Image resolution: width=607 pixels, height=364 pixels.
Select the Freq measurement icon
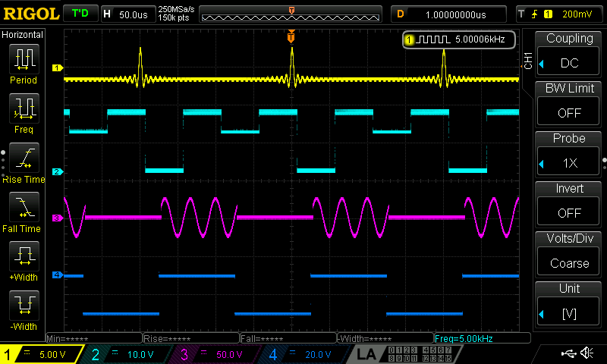(x=24, y=111)
